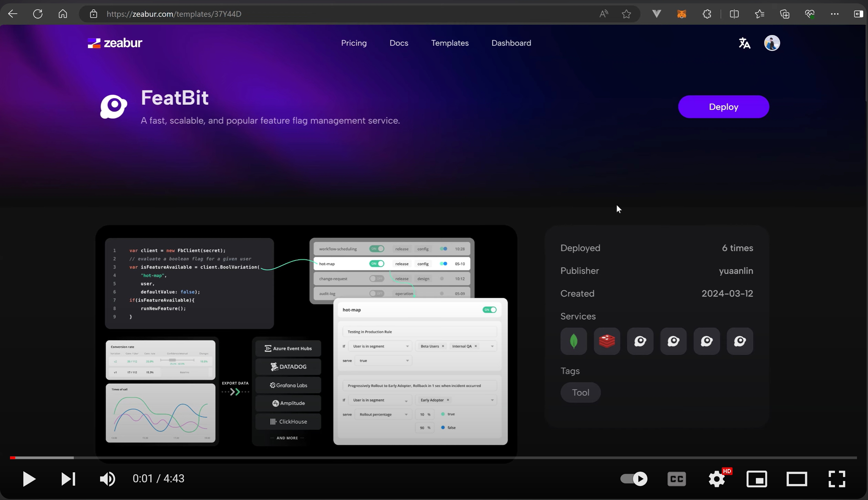Screen dimensions: 868x500
Task: Open the user profile avatar
Action: (772, 43)
